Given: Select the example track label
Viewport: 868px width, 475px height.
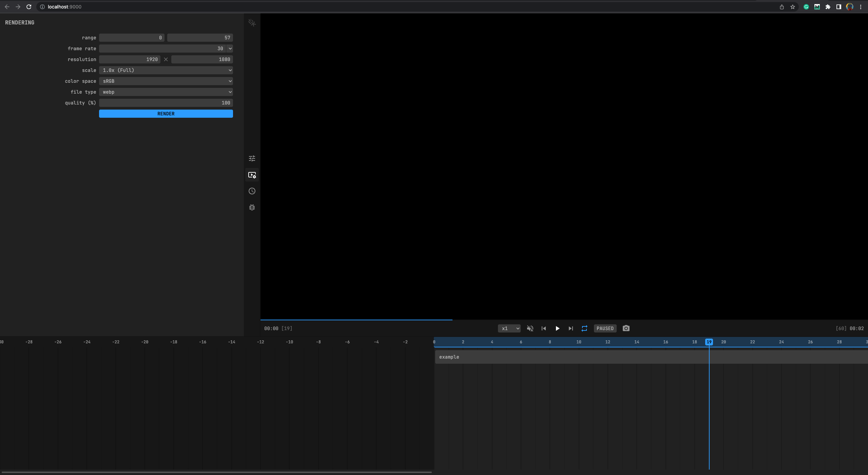Looking at the screenshot, I should pos(449,357).
